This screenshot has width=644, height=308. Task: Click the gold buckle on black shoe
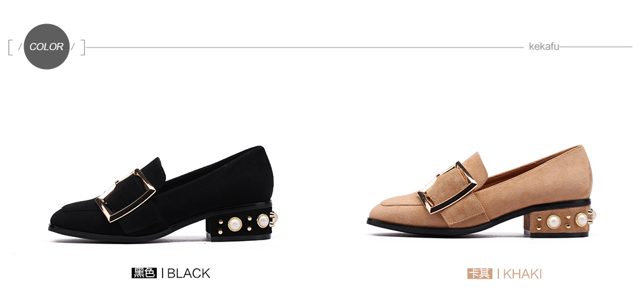pyautogui.click(x=126, y=195)
